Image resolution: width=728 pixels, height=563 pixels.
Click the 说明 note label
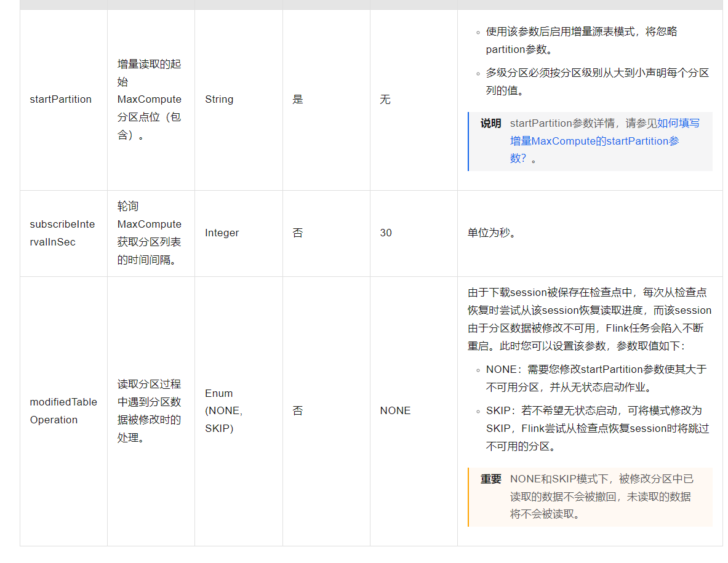tap(490, 124)
